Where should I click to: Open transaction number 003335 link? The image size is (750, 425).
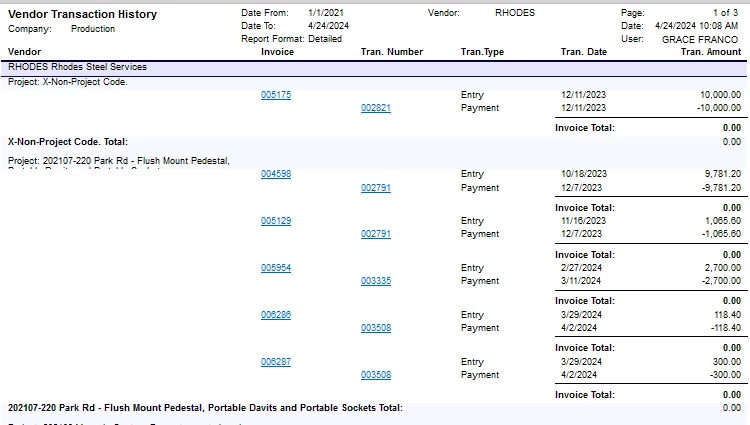(376, 281)
